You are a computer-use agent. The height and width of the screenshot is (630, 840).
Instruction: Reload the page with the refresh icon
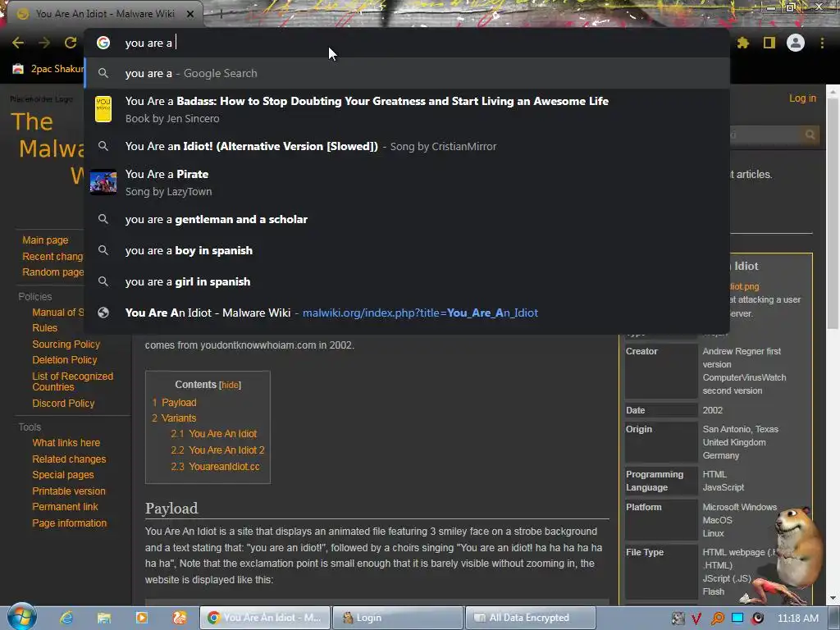point(71,43)
